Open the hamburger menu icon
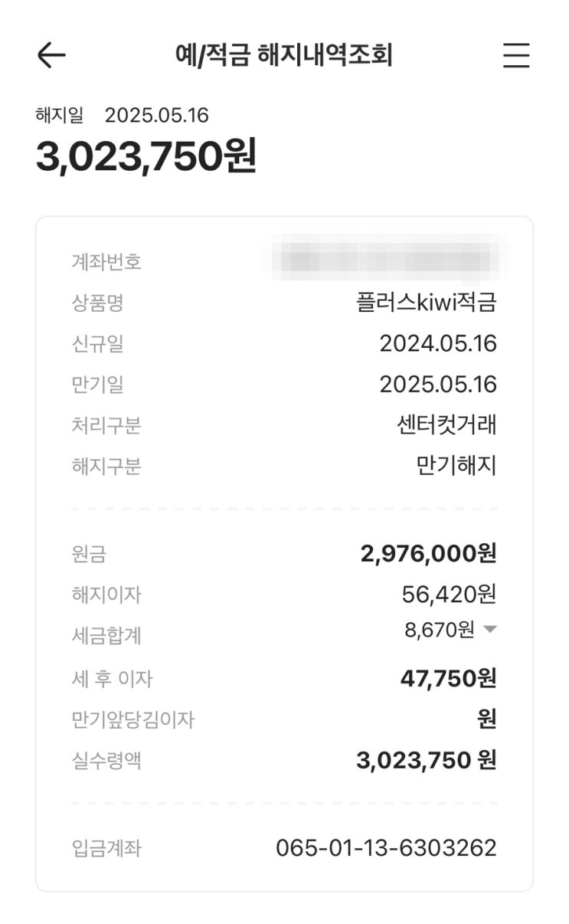The image size is (569, 924). click(515, 55)
